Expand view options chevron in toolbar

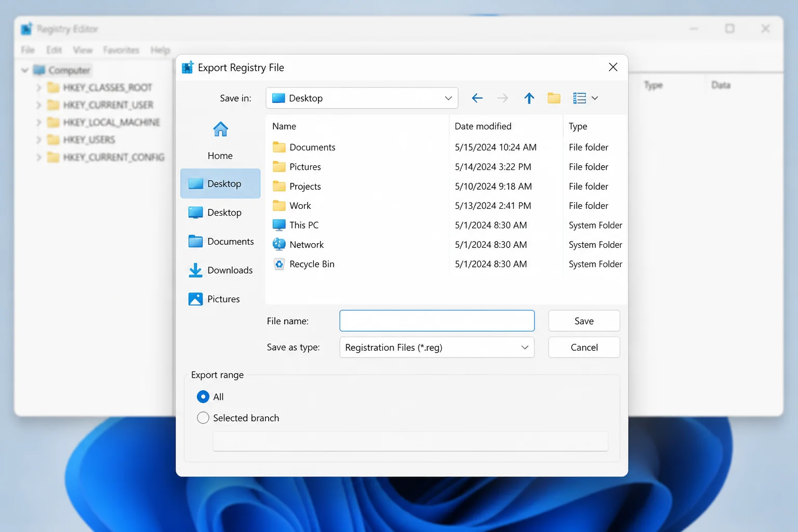tap(595, 98)
